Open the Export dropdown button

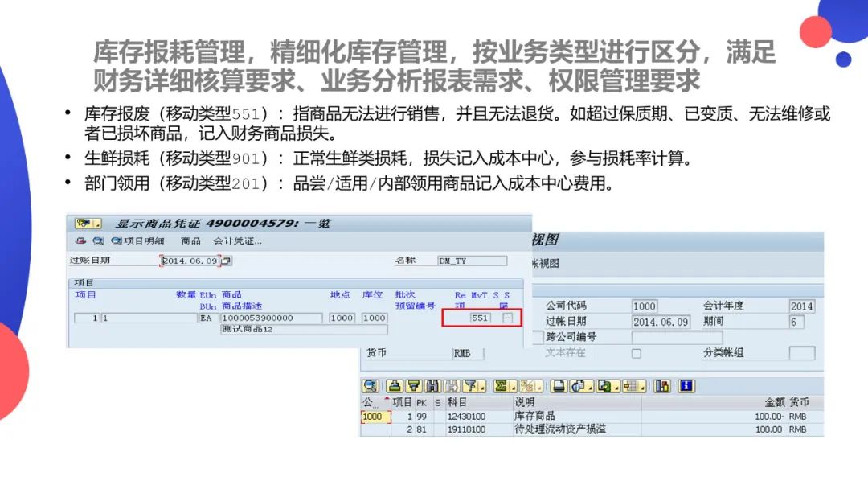pyautogui.click(x=608, y=386)
